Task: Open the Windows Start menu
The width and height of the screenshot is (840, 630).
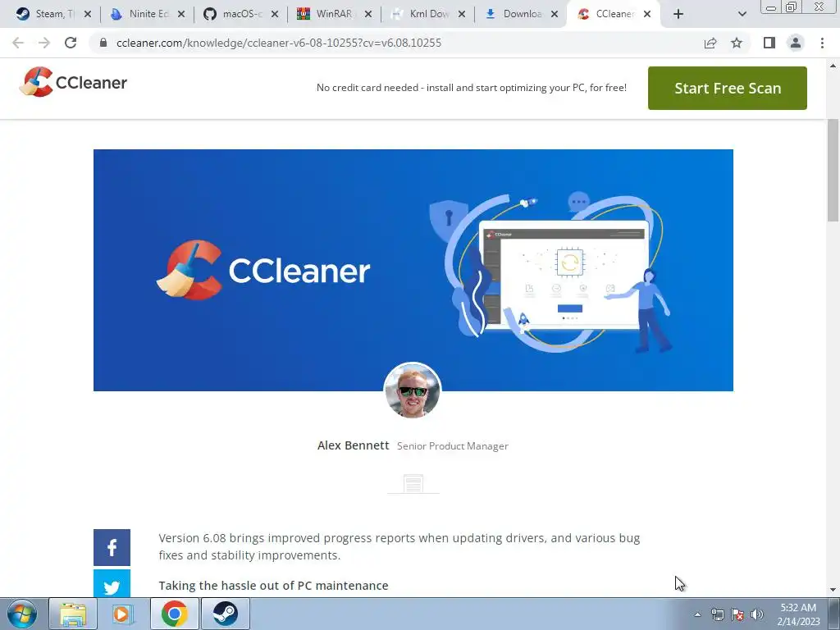Action: coord(22,614)
